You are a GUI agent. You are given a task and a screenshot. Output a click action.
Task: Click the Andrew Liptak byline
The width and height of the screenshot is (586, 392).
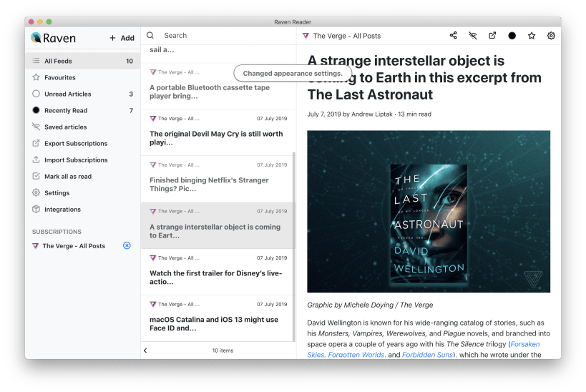(372, 114)
